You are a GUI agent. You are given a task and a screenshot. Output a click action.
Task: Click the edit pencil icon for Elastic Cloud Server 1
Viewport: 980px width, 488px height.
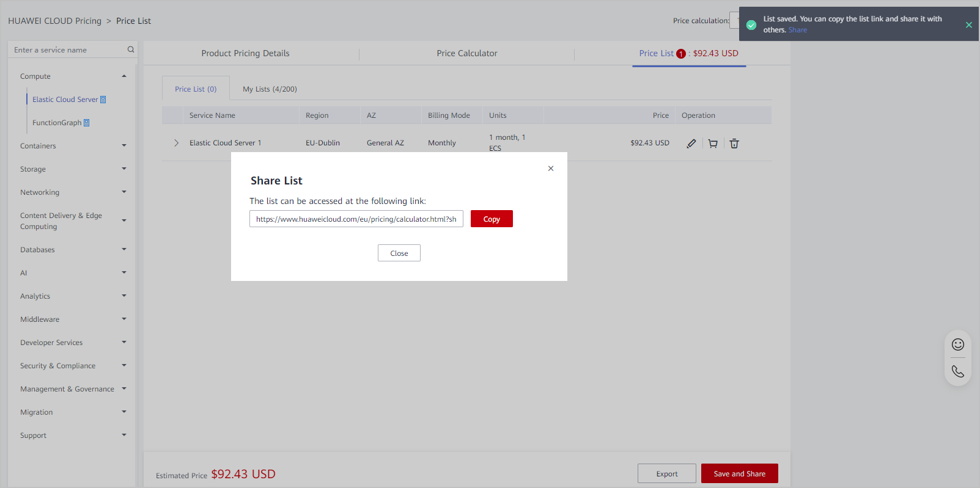(691, 144)
